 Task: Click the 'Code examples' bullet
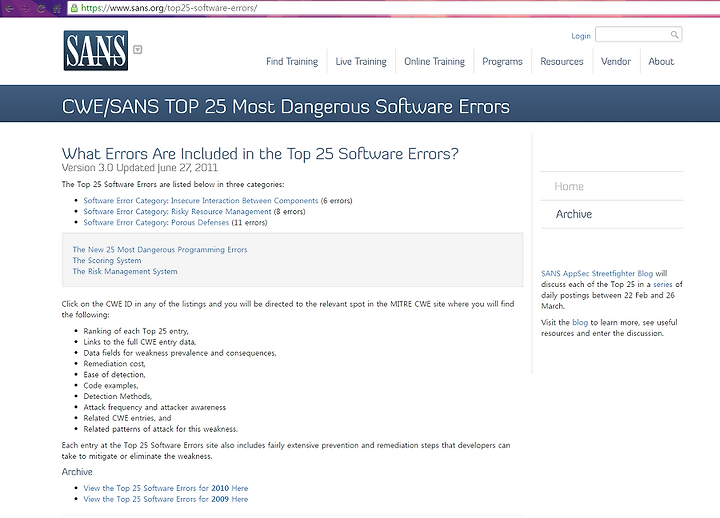[111, 386]
